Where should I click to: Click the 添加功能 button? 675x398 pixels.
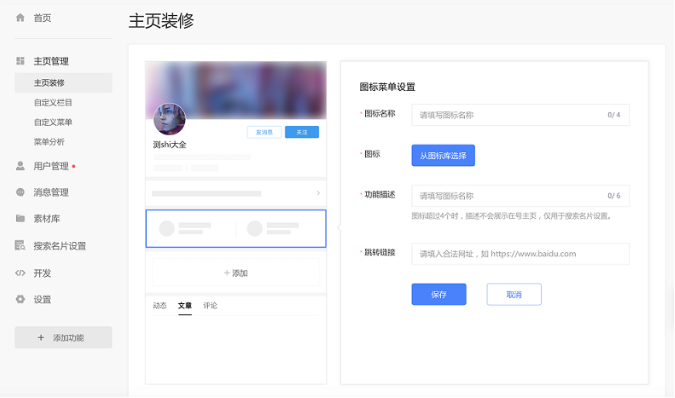pos(63,337)
